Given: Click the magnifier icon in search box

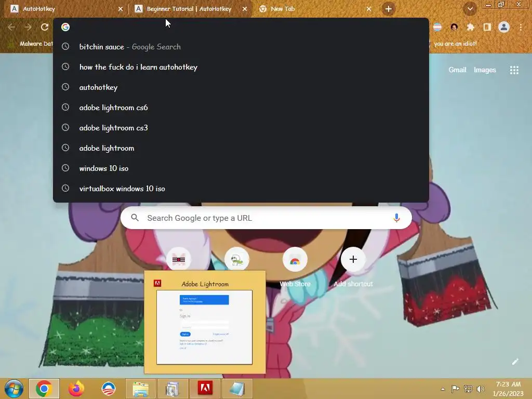Looking at the screenshot, I should point(135,218).
